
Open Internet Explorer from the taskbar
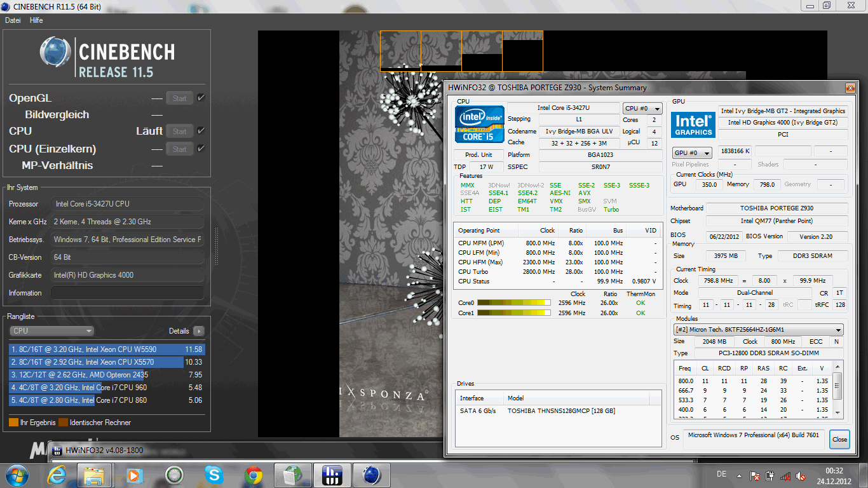[x=56, y=475]
